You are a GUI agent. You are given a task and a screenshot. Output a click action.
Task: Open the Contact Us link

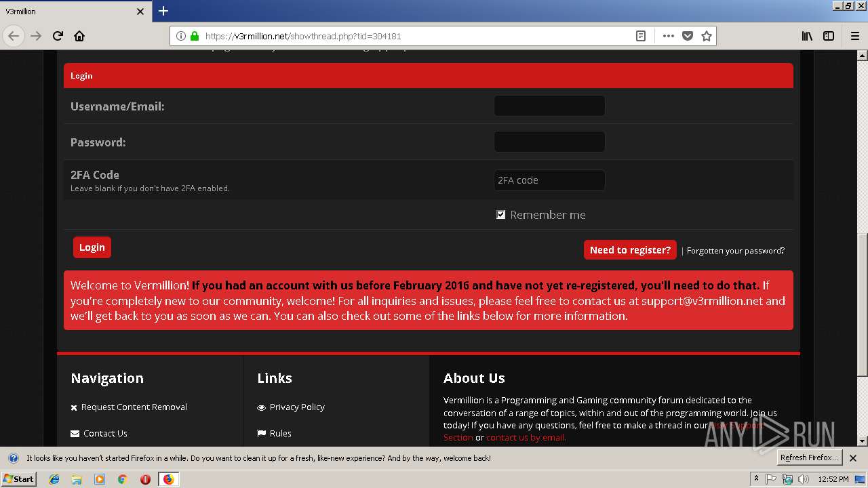105,433
